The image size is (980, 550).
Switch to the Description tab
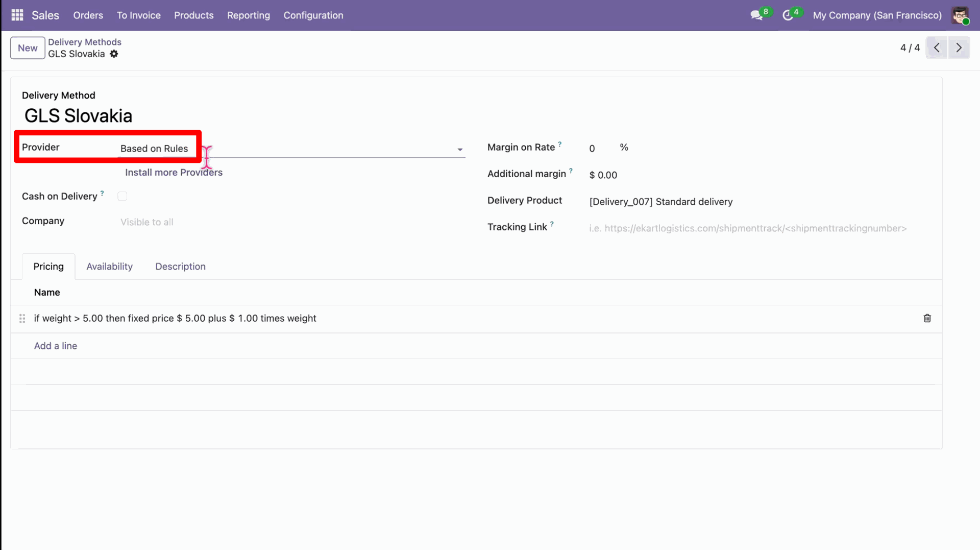tap(180, 267)
